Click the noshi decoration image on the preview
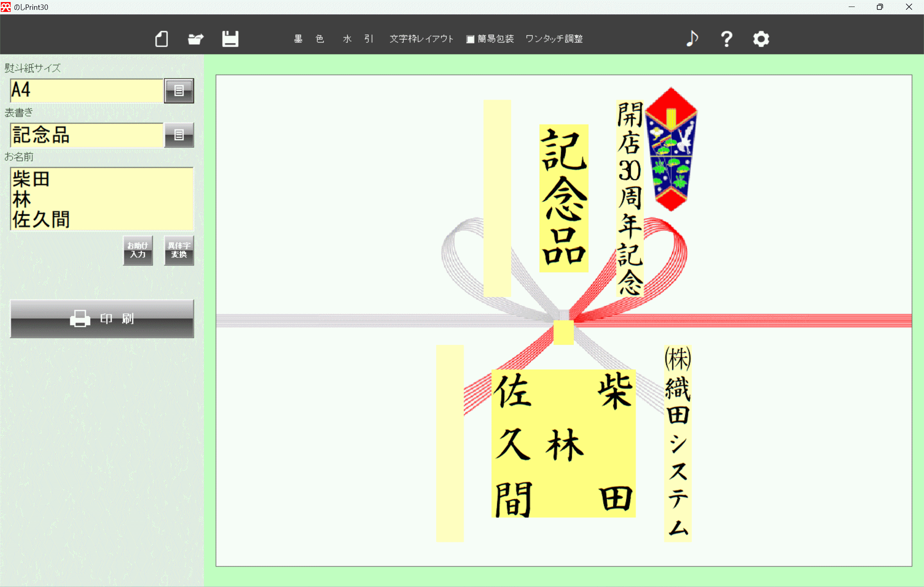This screenshot has height=587, width=924. coord(671,149)
